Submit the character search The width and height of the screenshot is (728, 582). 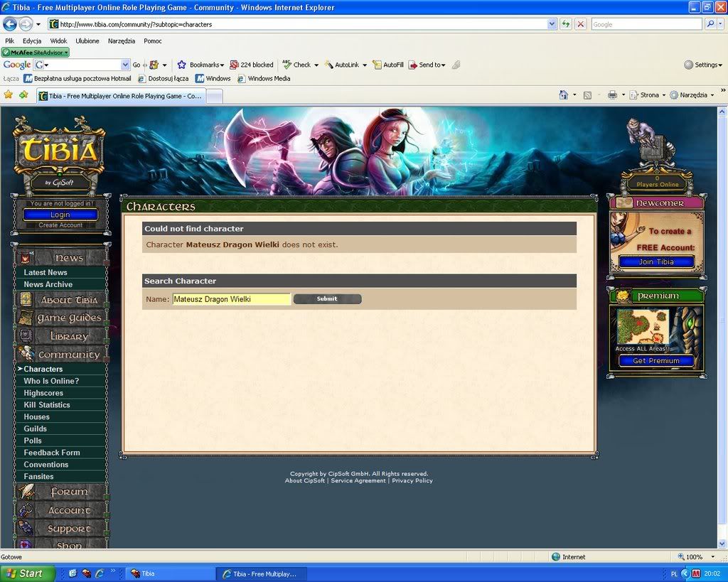click(x=327, y=299)
